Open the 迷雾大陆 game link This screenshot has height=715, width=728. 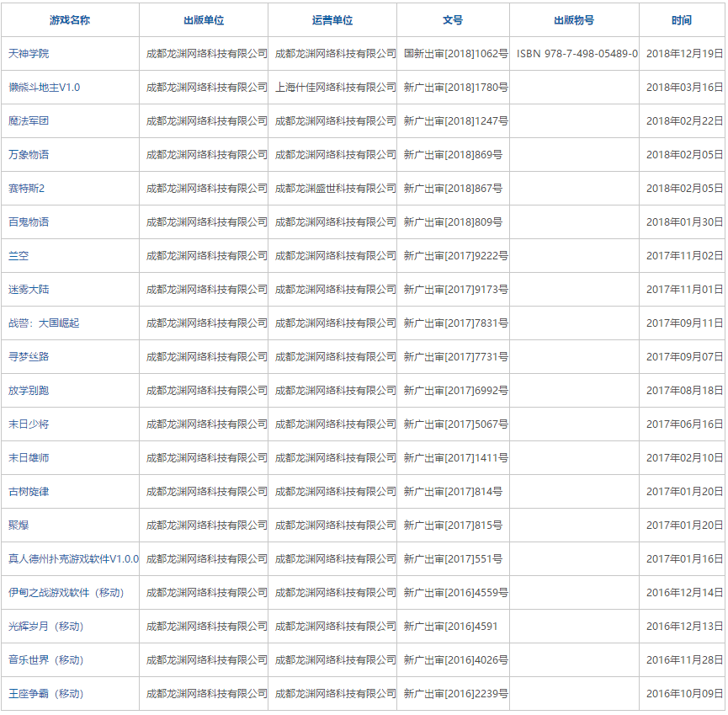29,290
